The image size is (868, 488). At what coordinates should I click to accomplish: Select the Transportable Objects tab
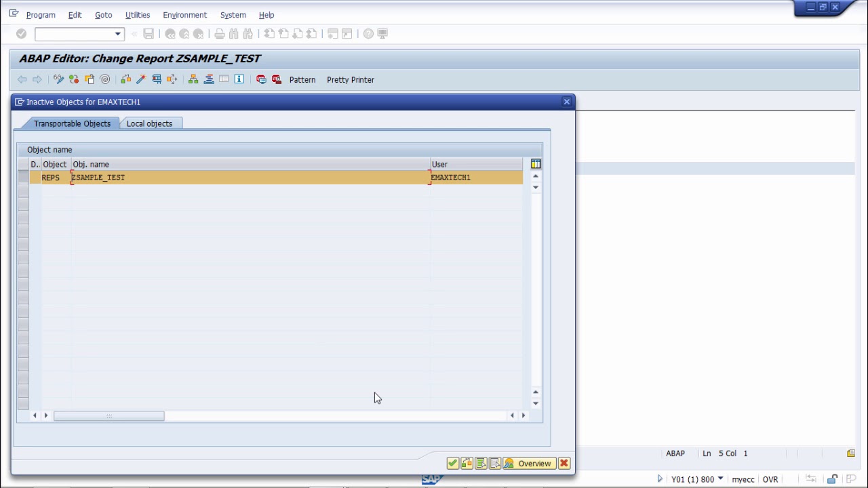(72, 123)
